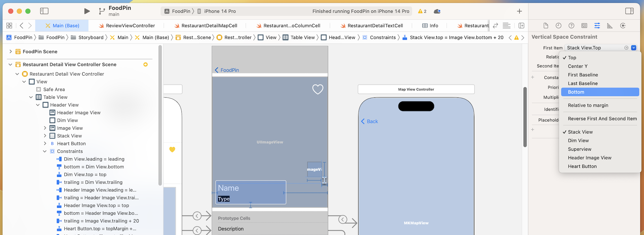644x235 pixels.
Task: Click Reverse First And Second Item
Action: coord(602,119)
